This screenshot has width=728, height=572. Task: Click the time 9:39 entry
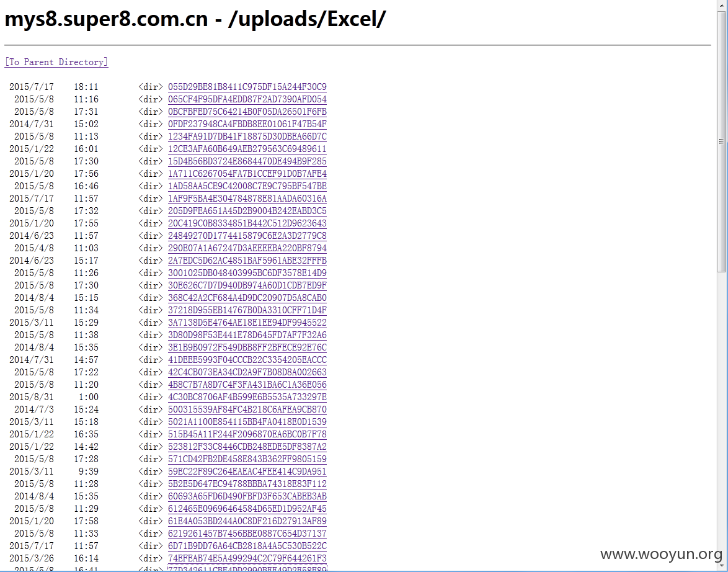(88, 471)
